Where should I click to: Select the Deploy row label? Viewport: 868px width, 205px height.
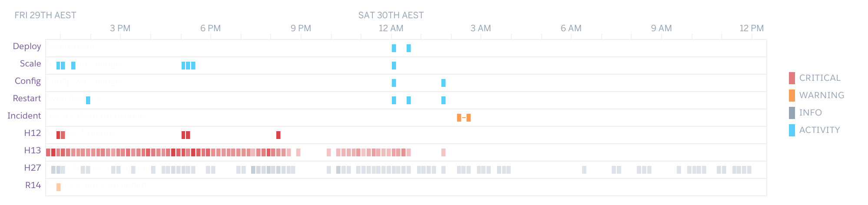pyautogui.click(x=27, y=46)
